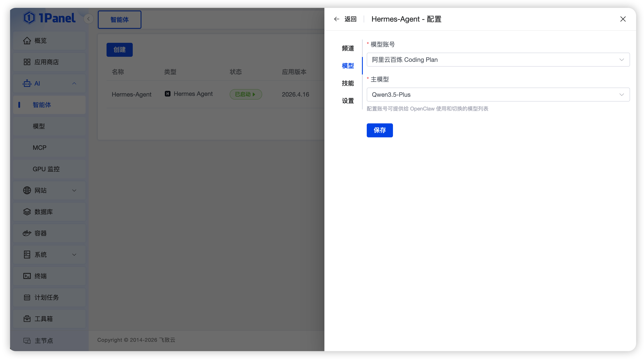Collapse the AI menu section
The image size is (644, 359).
point(74,83)
